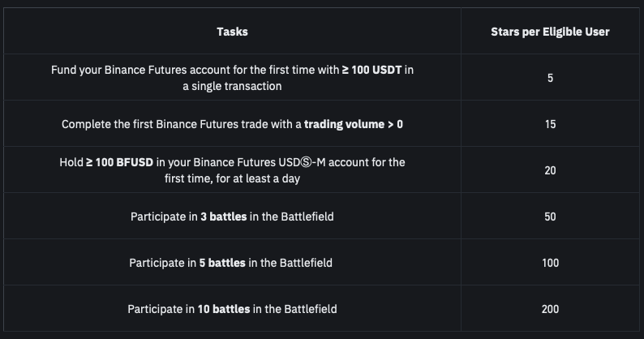
Task: Click the star value 200
Action: click(x=550, y=309)
